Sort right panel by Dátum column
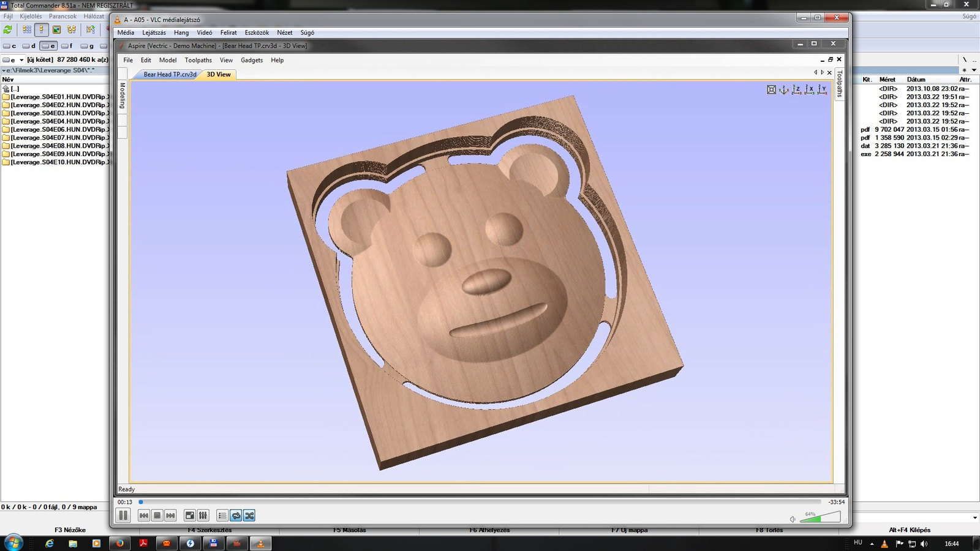 pos(916,80)
